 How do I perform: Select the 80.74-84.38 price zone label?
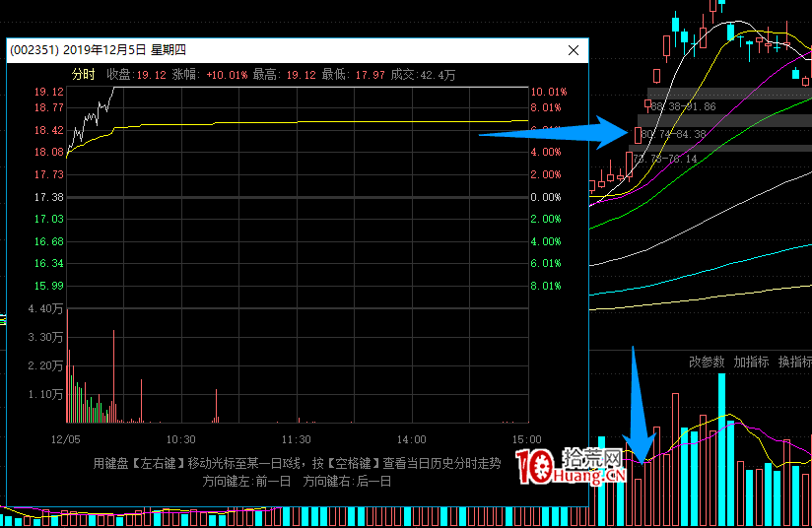pos(672,134)
